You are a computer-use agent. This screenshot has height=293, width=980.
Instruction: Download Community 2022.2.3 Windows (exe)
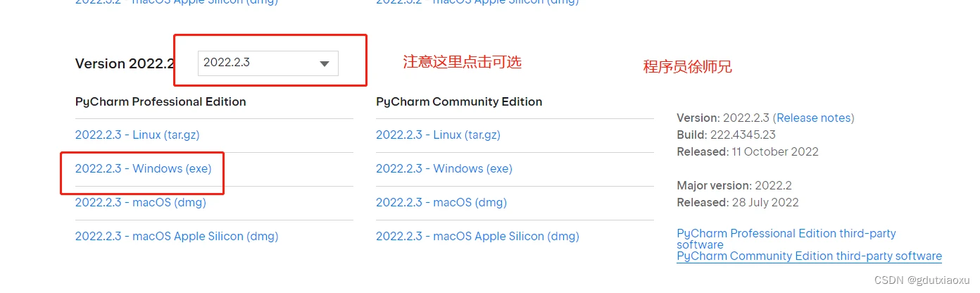tap(444, 168)
